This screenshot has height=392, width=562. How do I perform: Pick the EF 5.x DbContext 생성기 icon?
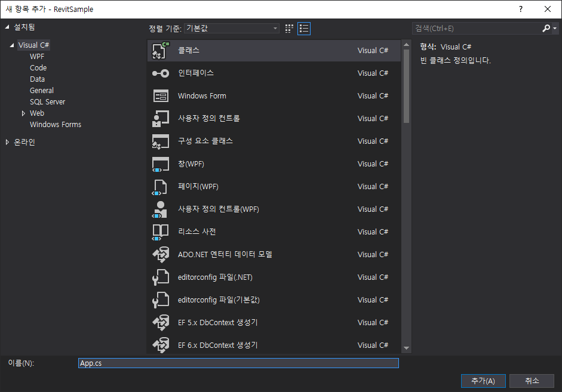pyautogui.click(x=161, y=323)
